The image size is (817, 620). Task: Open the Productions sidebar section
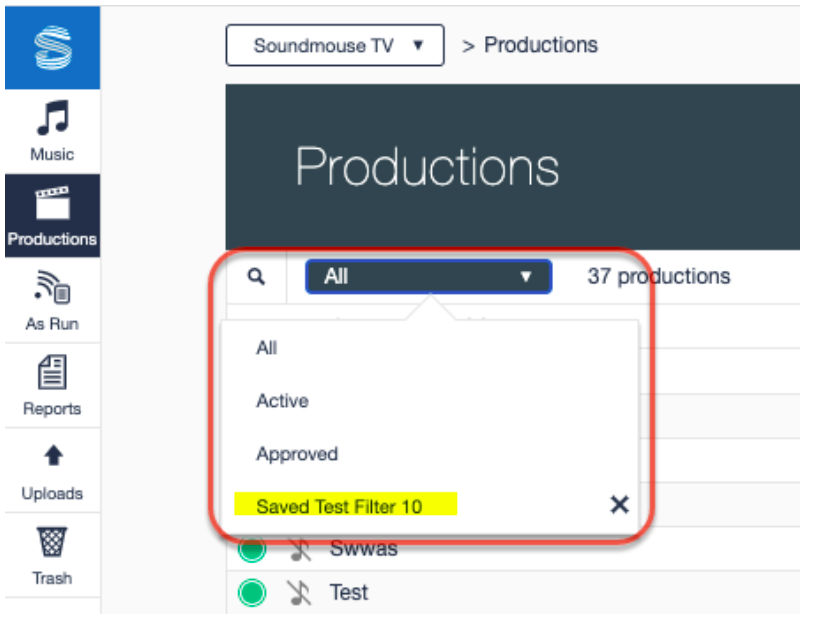click(x=52, y=216)
